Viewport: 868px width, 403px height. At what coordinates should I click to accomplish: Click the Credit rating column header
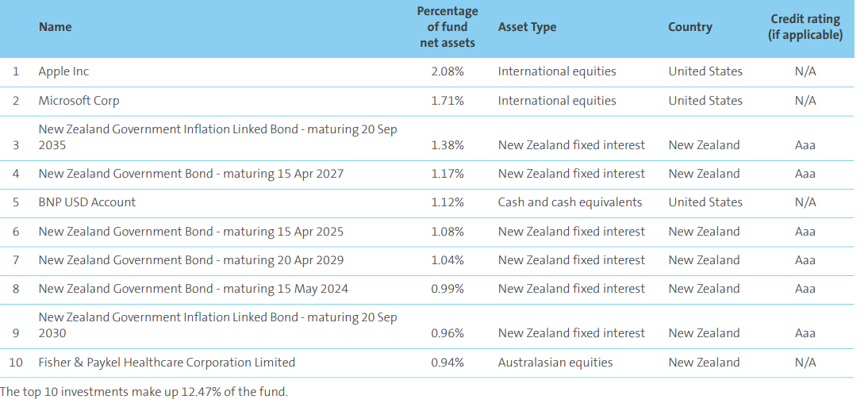tap(805, 27)
